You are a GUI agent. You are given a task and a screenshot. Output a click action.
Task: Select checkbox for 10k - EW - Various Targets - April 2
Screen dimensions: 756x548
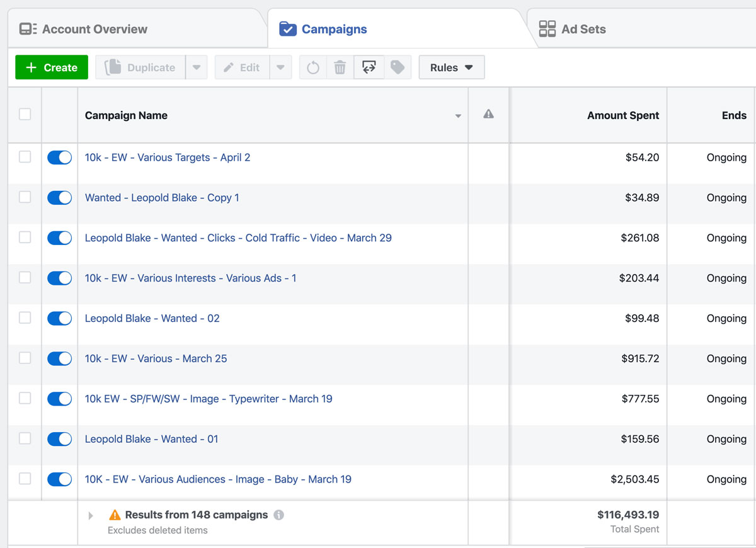(x=25, y=157)
